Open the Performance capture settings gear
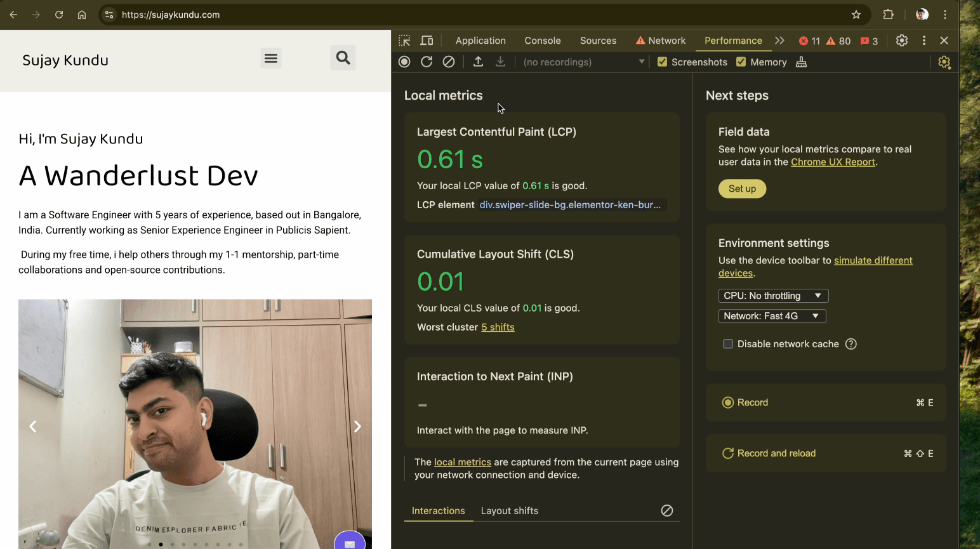 [x=944, y=62]
